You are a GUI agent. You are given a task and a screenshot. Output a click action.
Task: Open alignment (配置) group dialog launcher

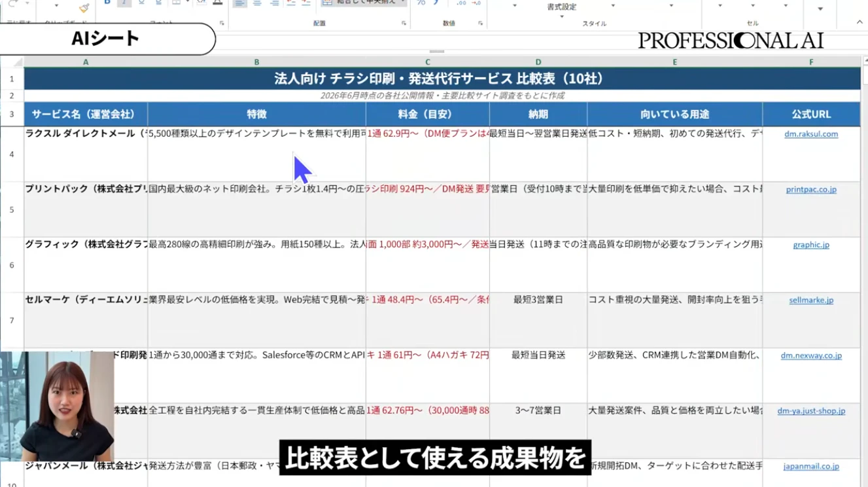tap(404, 24)
